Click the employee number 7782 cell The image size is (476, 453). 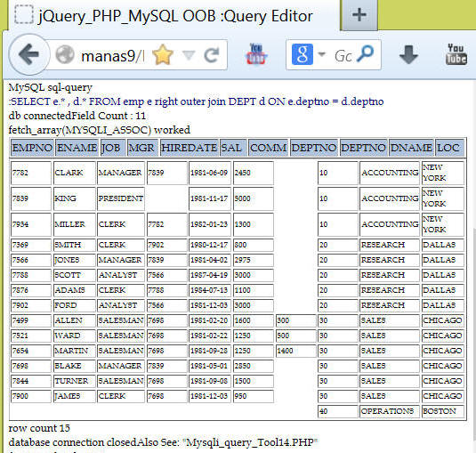click(31, 173)
